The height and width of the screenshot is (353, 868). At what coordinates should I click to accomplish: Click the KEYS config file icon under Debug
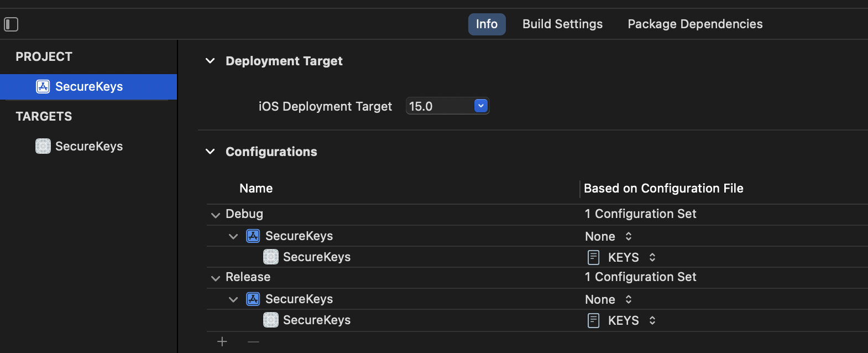click(x=593, y=257)
